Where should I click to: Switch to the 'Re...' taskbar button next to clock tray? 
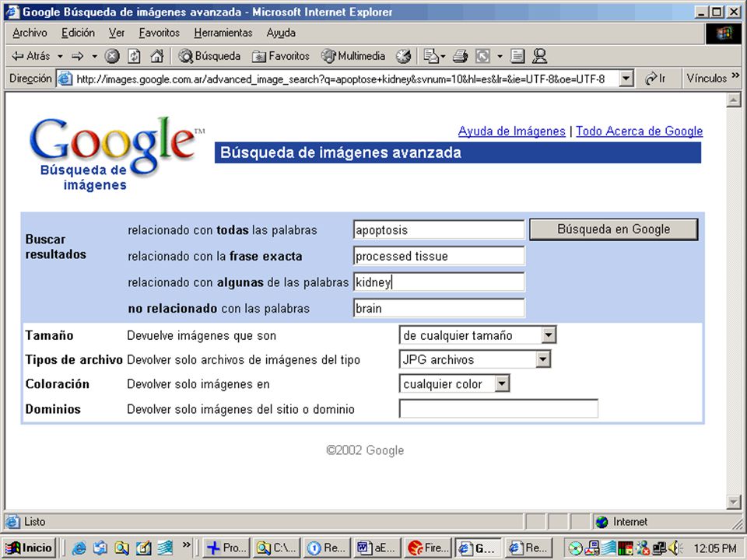click(529, 548)
